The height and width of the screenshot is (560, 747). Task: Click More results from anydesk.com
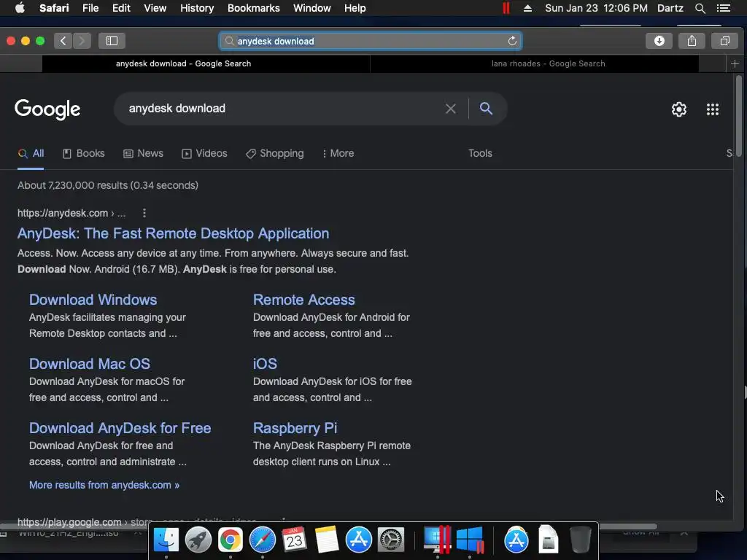click(x=104, y=485)
